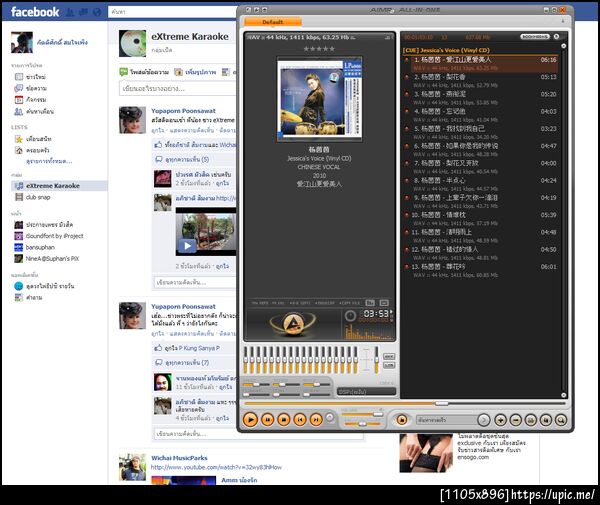
Task: Skip to the next track in AIMP
Action: tap(316, 420)
